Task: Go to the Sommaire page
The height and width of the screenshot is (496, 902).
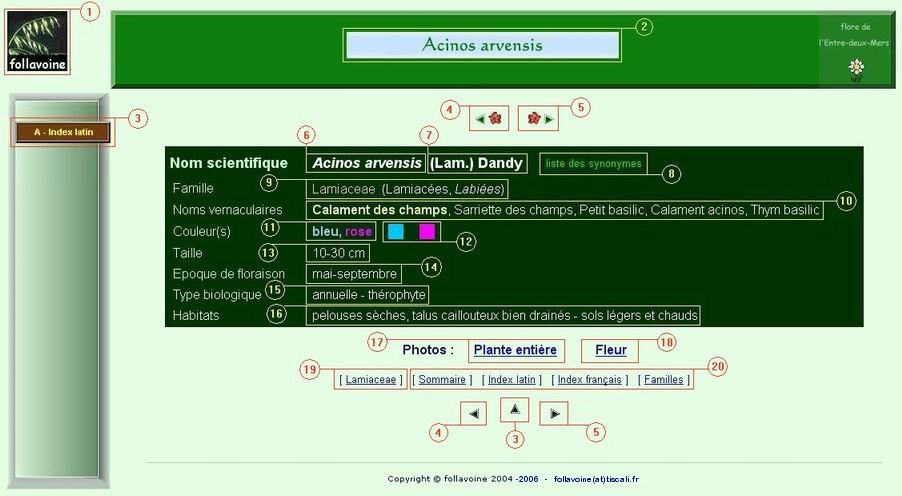Action: pyautogui.click(x=441, y=380)
